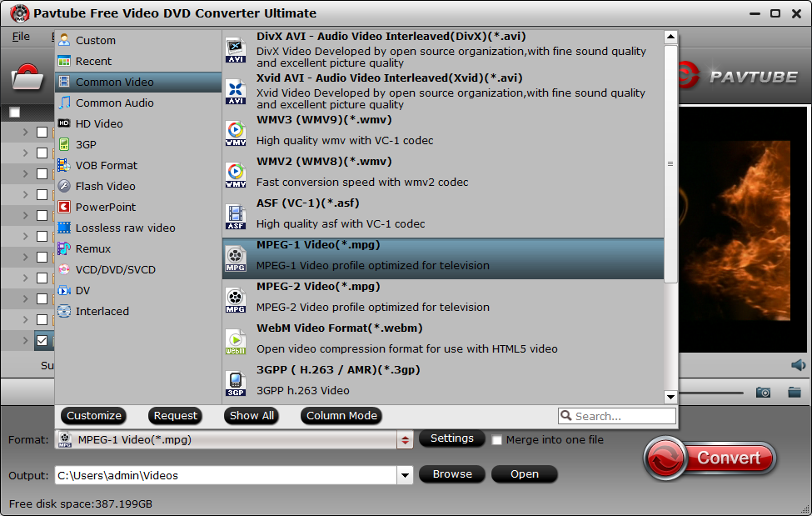The width and height of the screenshot is (812, 516).
Task: Click the ASF (VC-1) format icon
Action: [236, 217]
